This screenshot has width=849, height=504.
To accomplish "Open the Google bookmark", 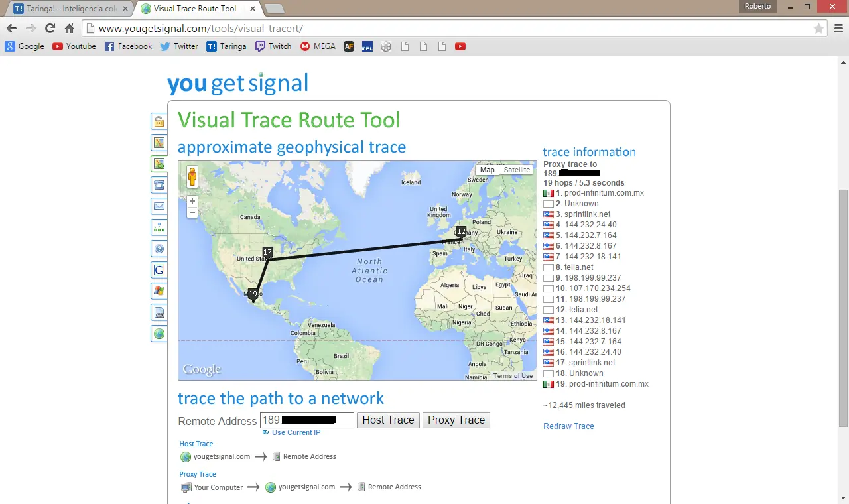I will point(25,46).
